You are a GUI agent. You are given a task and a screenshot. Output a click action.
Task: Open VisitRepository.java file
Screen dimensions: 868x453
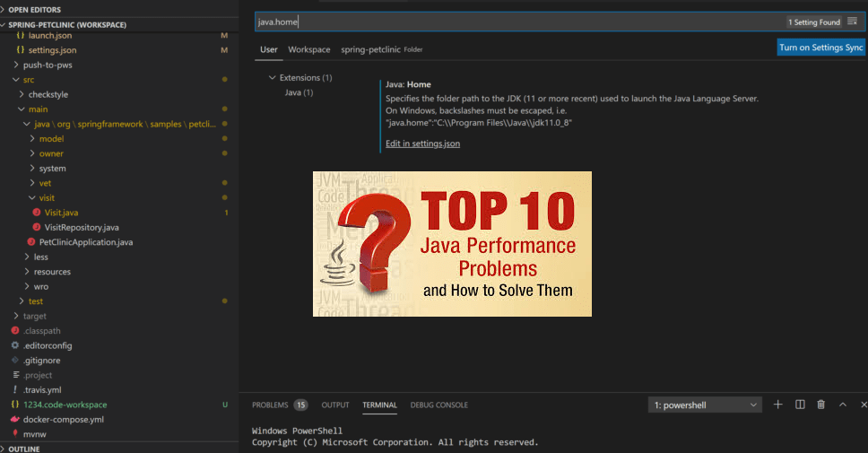pyautogui.click(x=82, y=228)
